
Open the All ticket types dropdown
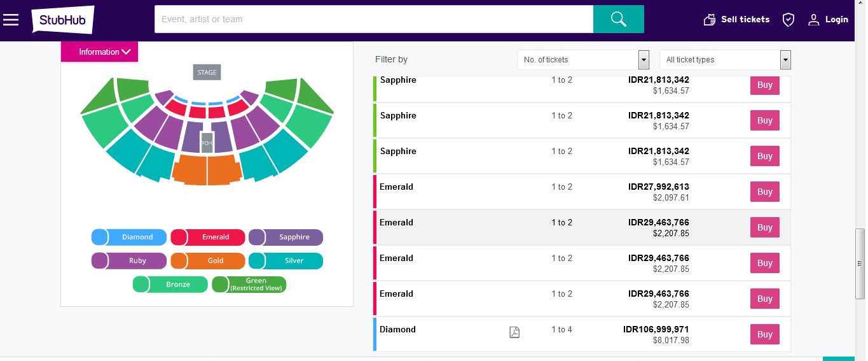point(725,60)
